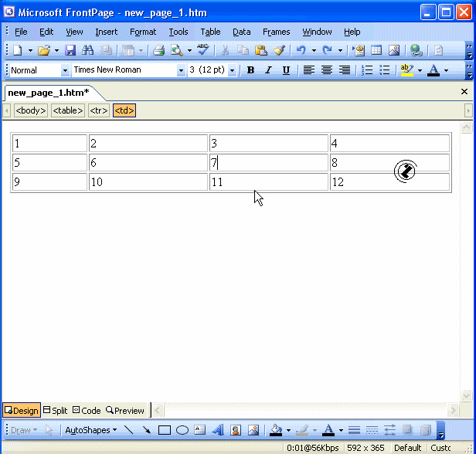Viewport: 476px width, 454px height.
Task: Draw a line with Line tool
Action: click(x=129, y=430)
